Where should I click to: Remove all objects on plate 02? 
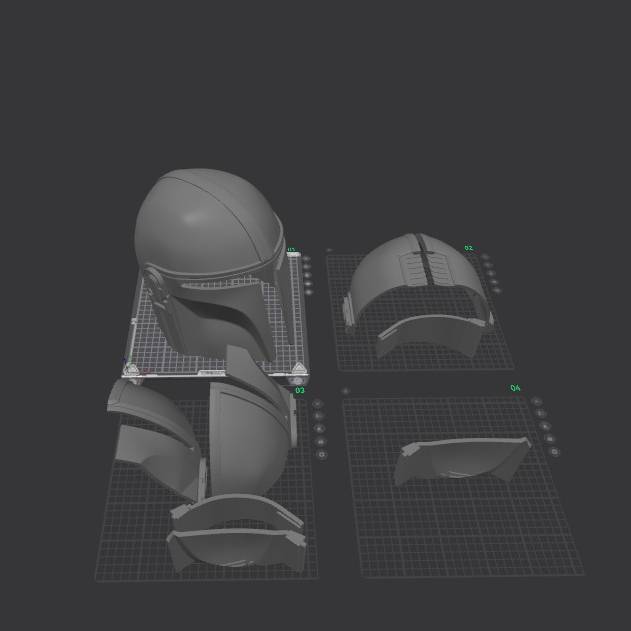point(486,257)
